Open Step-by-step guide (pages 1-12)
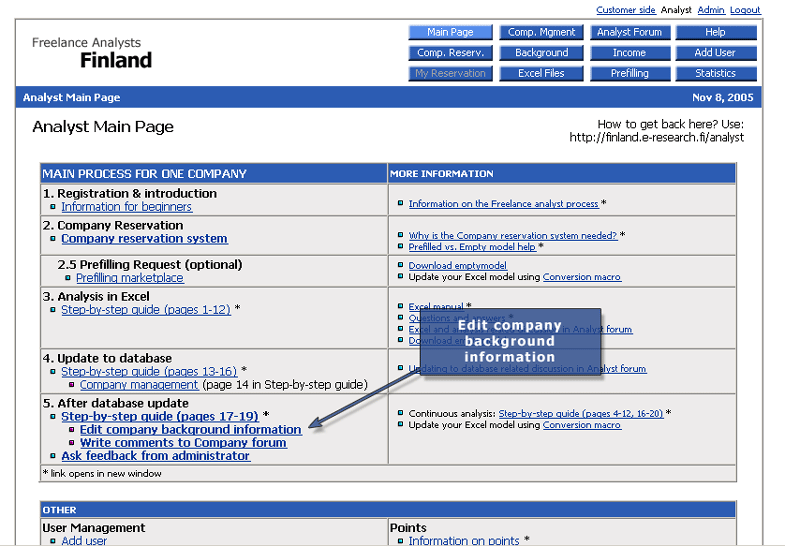The height and width of the screenshot is (547, 785). click(x=146, y=310)
